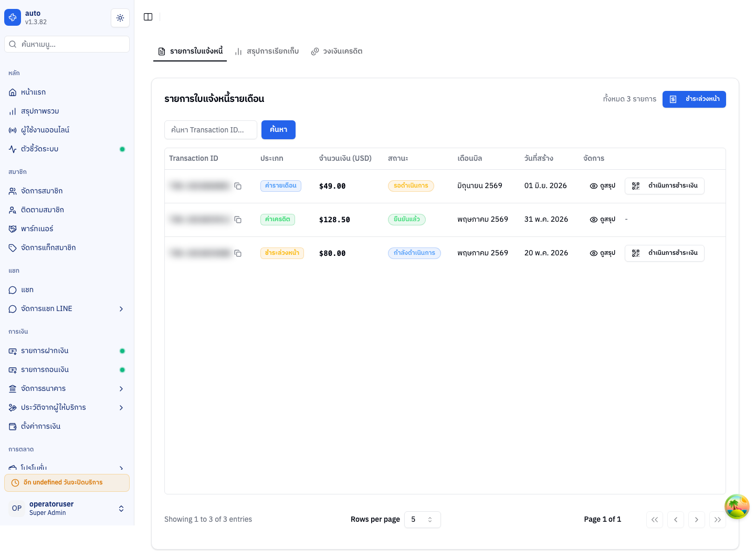Open สรุปภาพรวม in sidebar
This screenshot has width=756, height=558.
coord(67,111)
